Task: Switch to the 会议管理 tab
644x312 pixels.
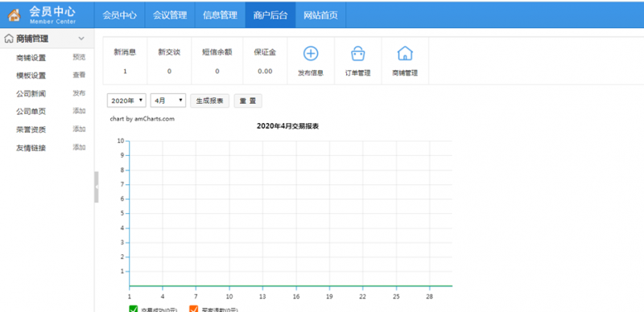Action: click(x=170, y=15)
